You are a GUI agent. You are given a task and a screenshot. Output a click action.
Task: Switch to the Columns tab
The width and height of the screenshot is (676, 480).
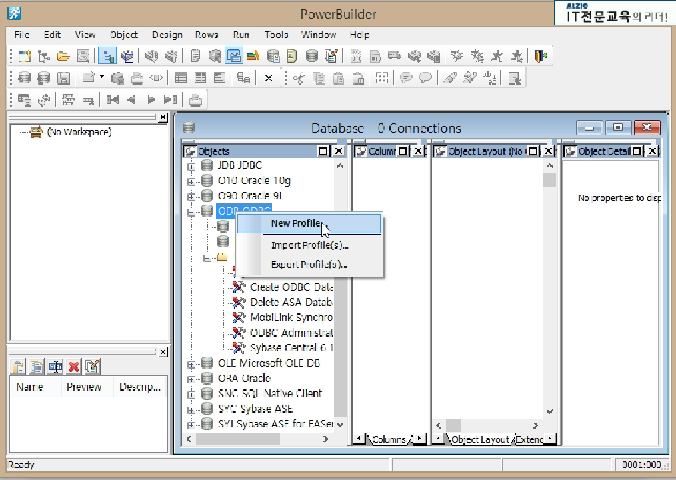coord(389,439)
